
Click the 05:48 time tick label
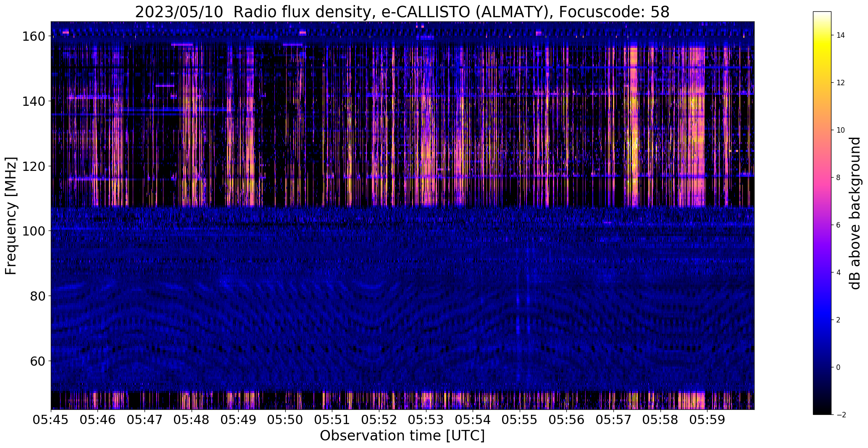pyautogui.click(x=192, y=420)
